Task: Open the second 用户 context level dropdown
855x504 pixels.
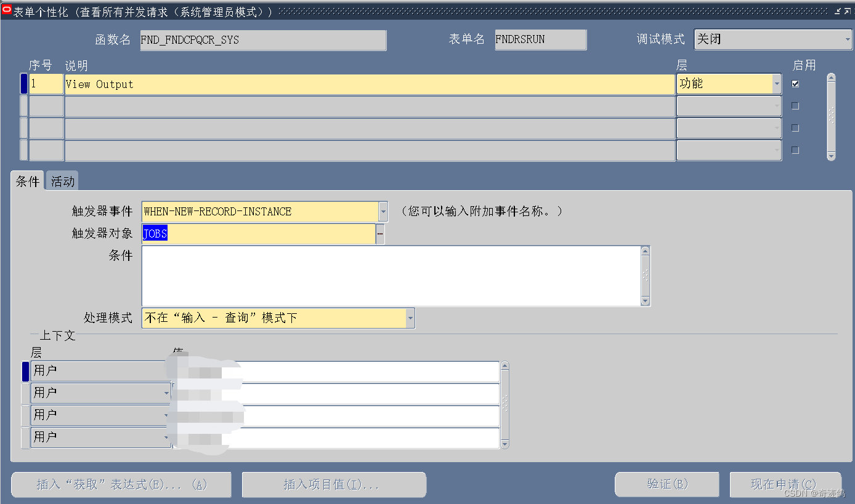Action: pos(166,393)
